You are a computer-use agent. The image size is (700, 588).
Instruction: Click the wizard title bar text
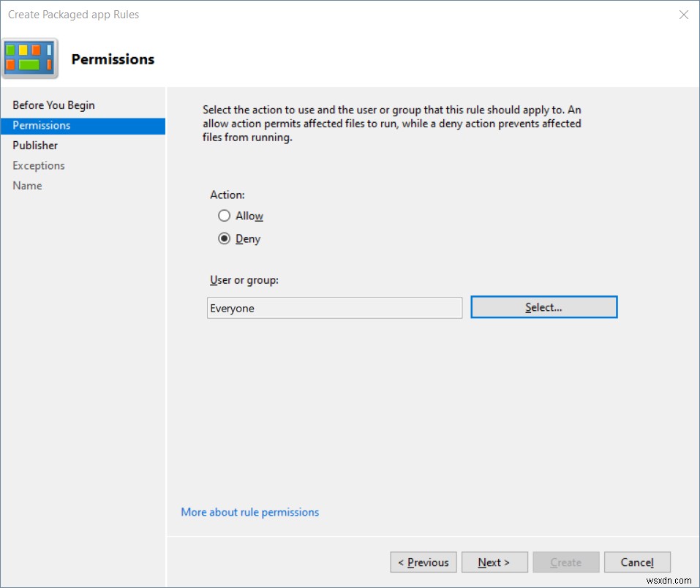(x=72, y=14)
